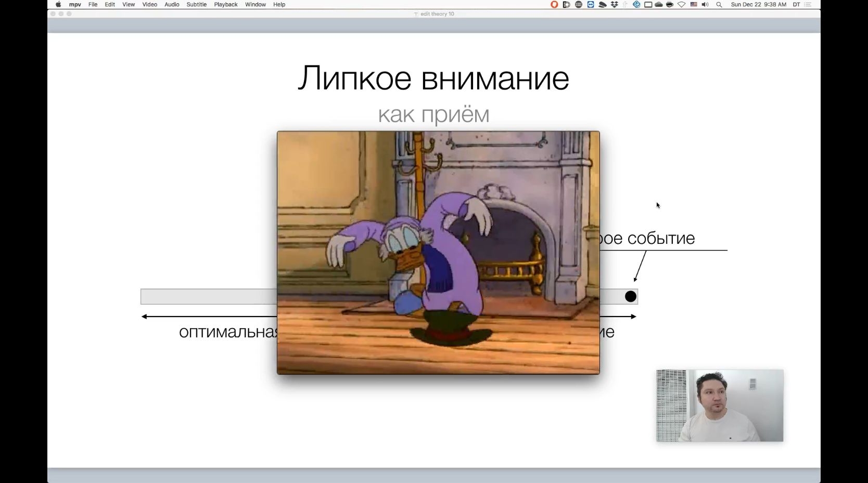This screenshot has height=483, width=868.
Task: Open the Playback menu
Action: point(226,5)
